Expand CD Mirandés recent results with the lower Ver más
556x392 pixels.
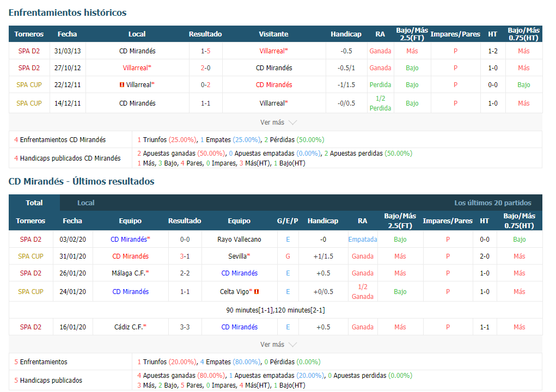click(x=278, y=345)
